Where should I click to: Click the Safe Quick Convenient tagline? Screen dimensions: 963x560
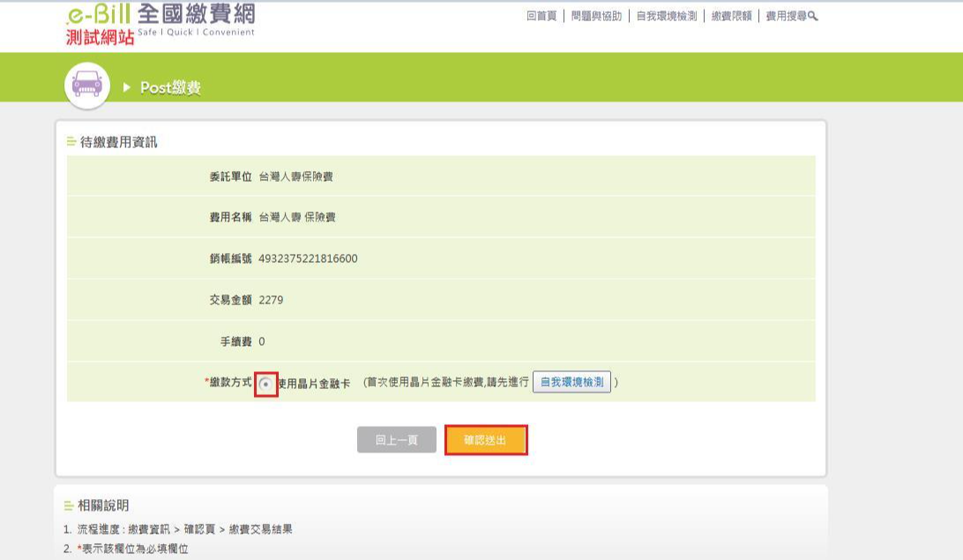click(196, 32)
